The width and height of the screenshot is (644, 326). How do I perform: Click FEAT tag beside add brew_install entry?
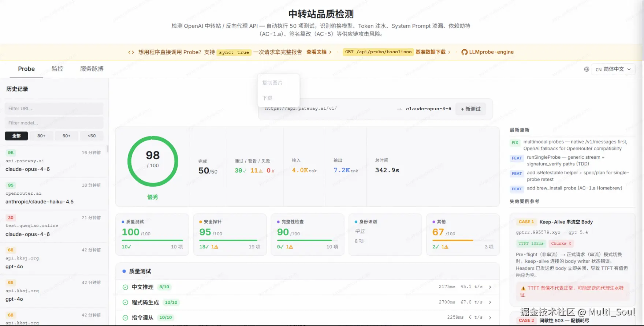(517, 189)
